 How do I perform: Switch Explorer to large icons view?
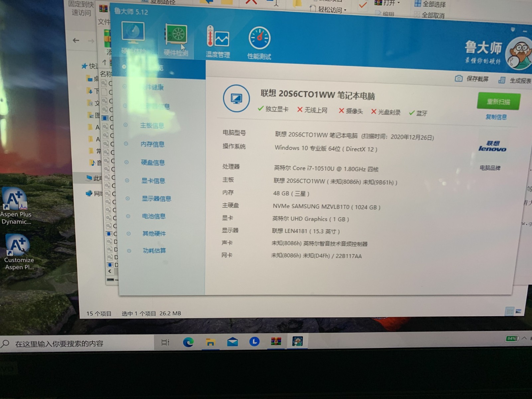click(x=518, y=311)
